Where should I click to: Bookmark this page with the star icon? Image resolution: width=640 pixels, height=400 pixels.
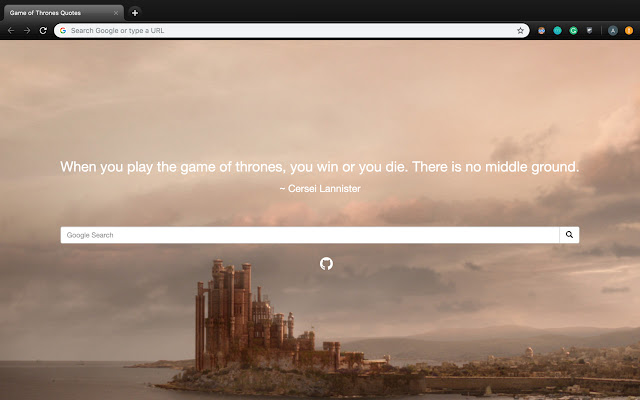pyautogui.click(x=520, y=31)
